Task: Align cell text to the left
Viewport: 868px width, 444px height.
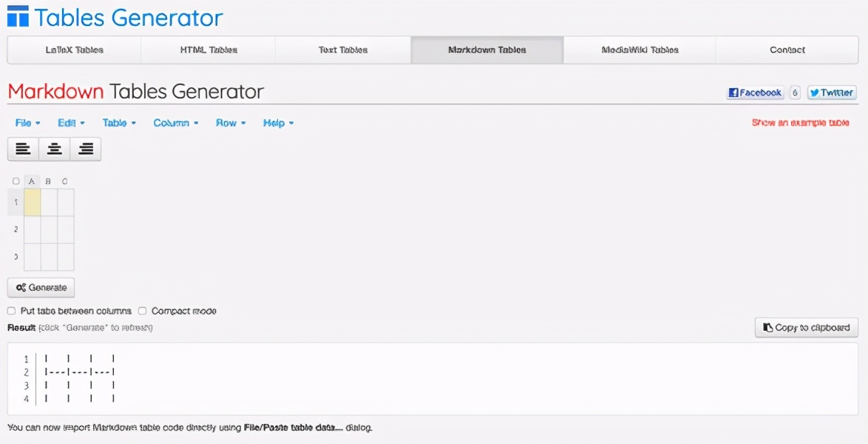Action: 23,149
